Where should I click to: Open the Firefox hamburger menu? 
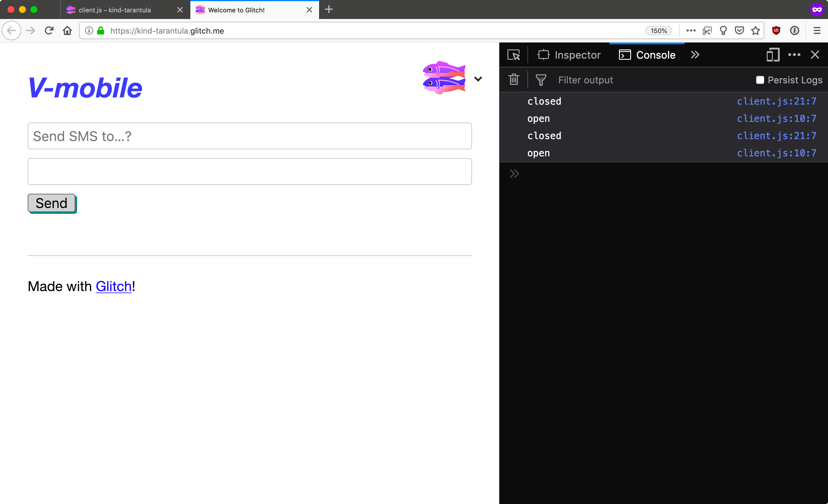[x=817, y=30]
